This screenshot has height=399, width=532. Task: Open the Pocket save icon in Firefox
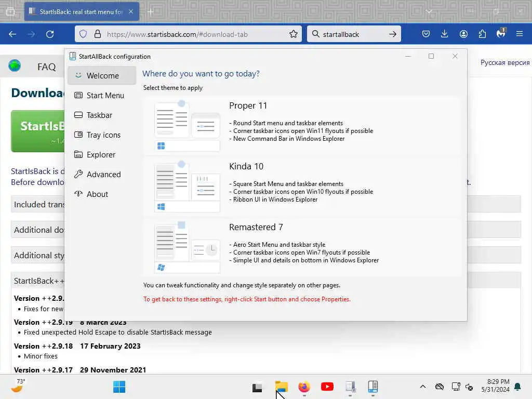(x=426, y=34)
